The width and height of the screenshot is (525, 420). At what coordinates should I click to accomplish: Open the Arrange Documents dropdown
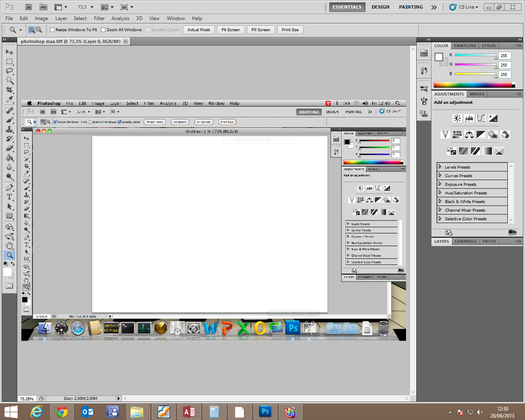(107, 7)
